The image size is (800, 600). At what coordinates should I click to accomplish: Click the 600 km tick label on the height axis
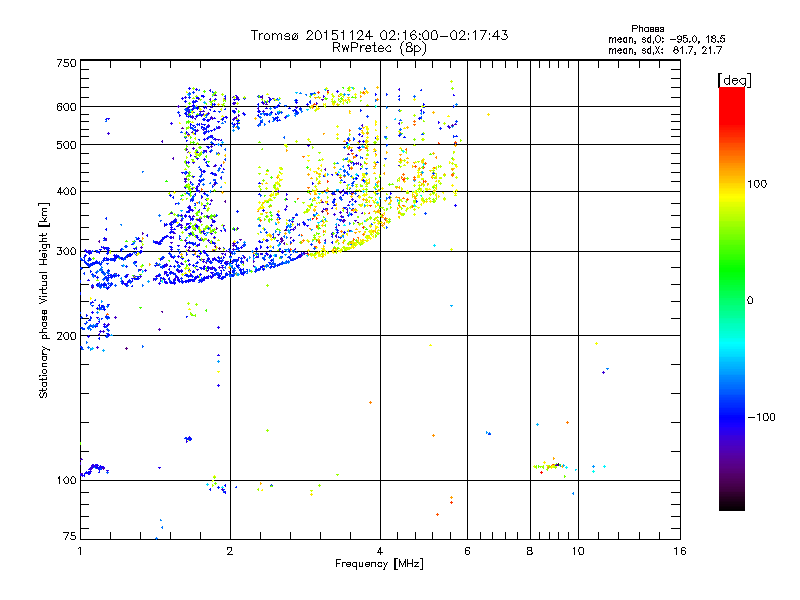[66, 107]
